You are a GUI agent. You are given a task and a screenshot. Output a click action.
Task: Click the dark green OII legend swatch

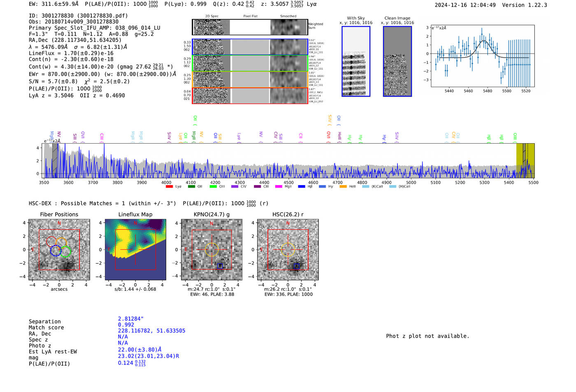191,187
